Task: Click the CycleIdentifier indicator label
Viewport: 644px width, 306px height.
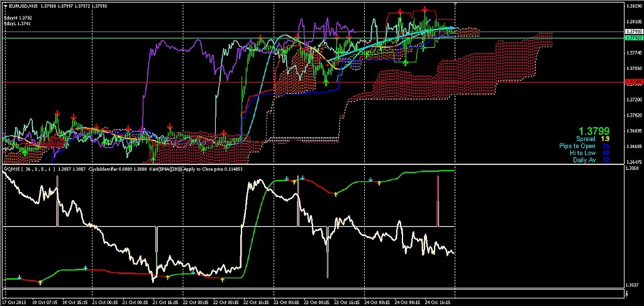Action: [103, 169]
